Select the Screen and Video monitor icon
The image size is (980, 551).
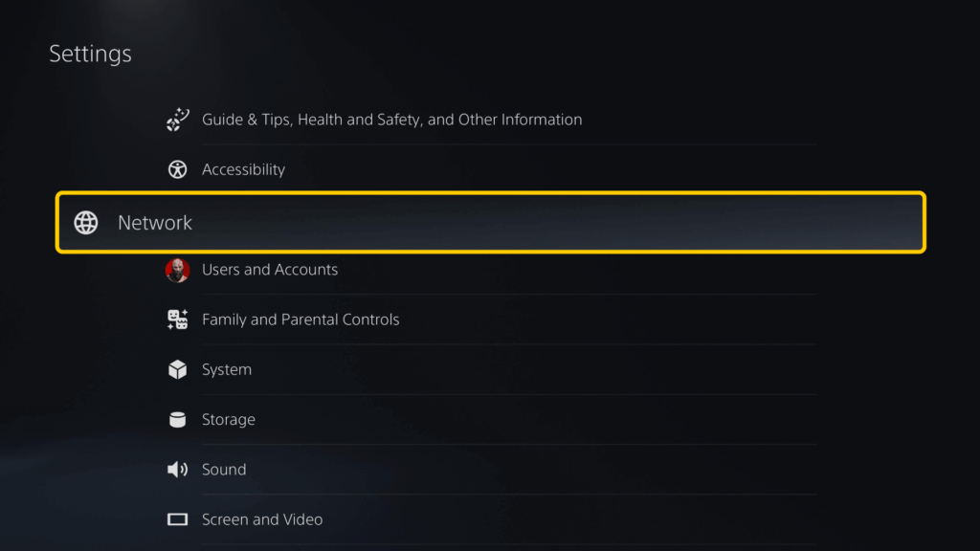tap(177, 518)
